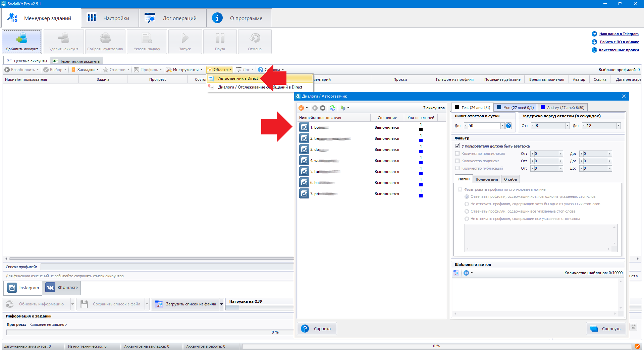This screenshot has height=352, width=644.
Task: Click Instagram icon of account 7. pri
Action: (x=304, y=194)
